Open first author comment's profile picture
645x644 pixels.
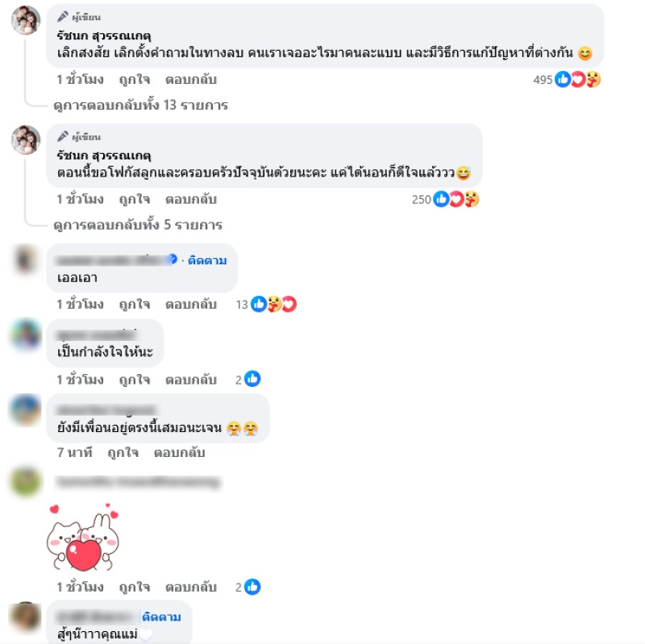[26, 20]
